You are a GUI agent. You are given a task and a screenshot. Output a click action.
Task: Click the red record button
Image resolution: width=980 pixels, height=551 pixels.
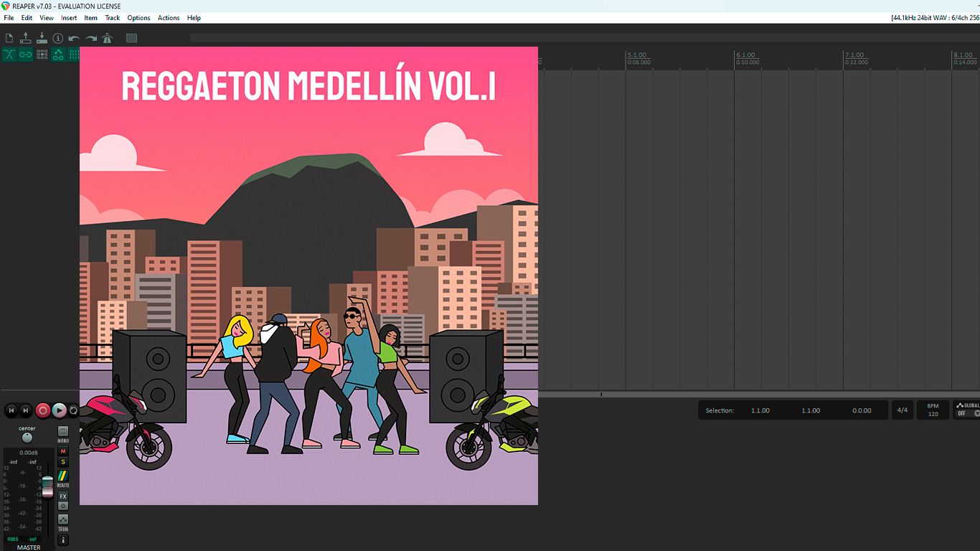click(x=42, y=410)
